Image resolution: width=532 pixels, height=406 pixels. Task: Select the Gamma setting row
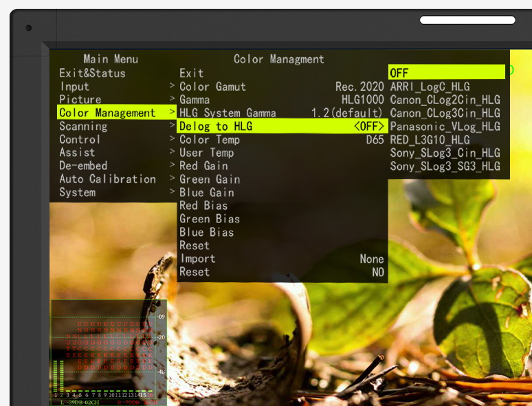[282, 100]
